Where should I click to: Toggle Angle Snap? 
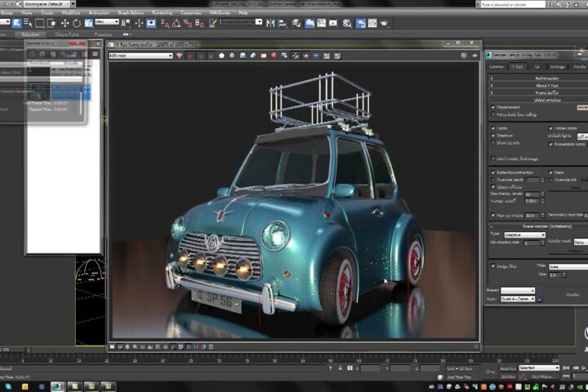coord(176,23)
